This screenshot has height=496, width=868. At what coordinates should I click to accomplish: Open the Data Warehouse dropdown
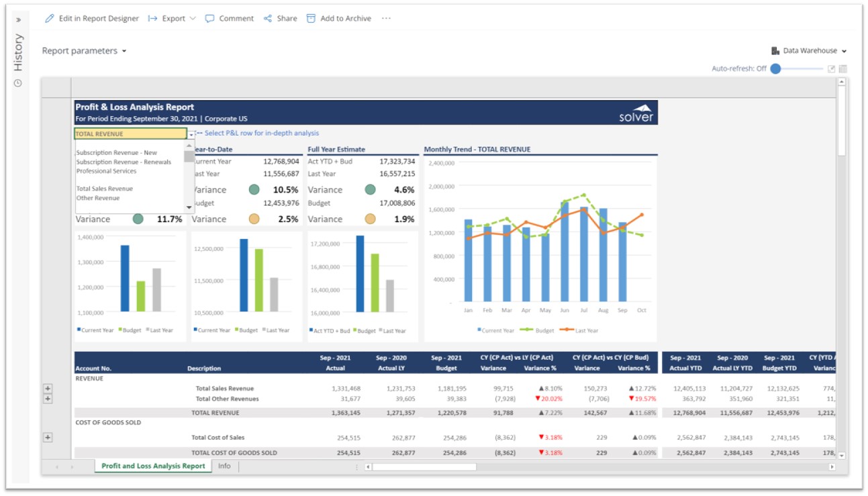809,51
